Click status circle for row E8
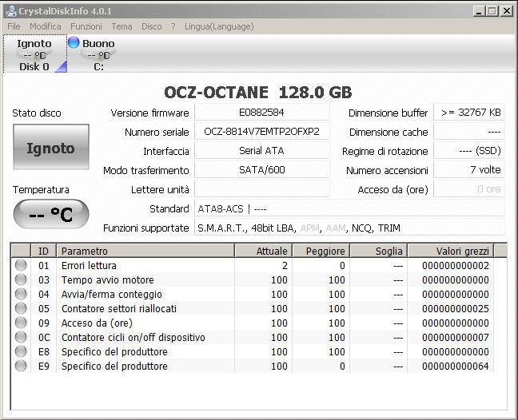The width and height of the screenshot is (518, 420). pos(21,351)
